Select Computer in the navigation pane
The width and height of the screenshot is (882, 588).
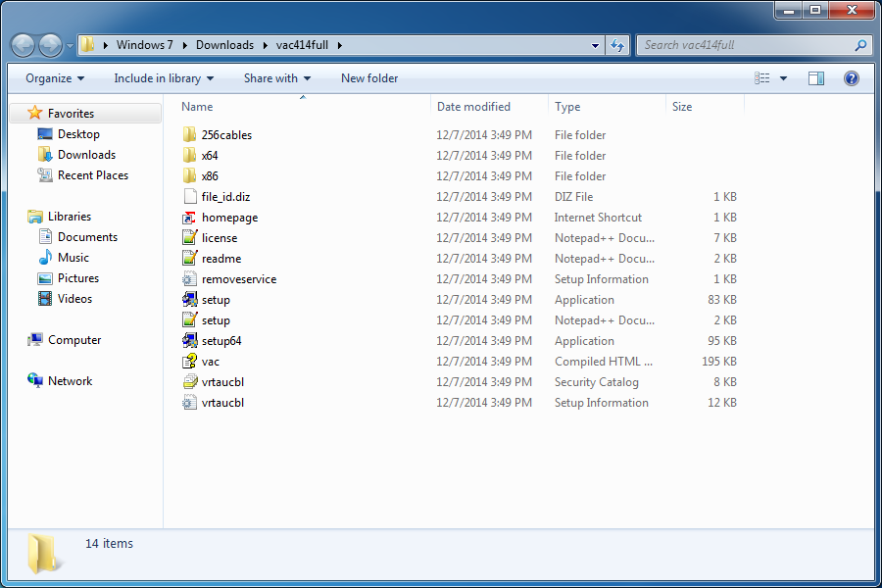tap(74, 340)
